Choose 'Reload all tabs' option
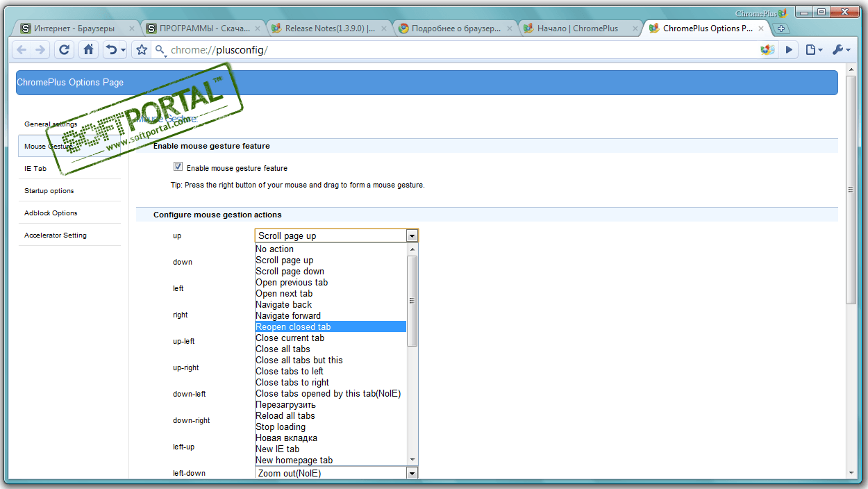 331,415
